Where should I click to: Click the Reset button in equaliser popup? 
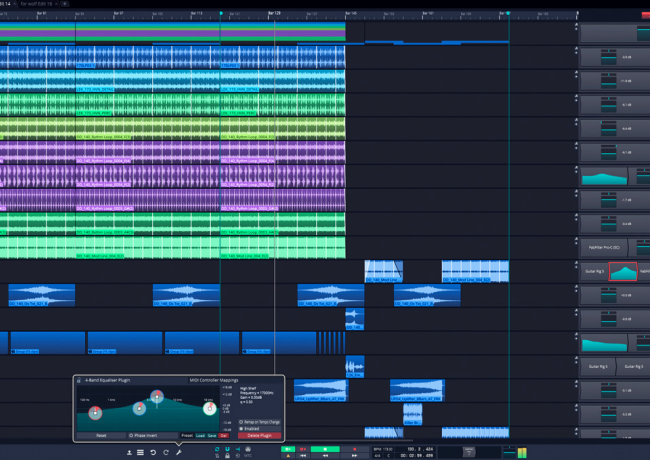(x=101, y=436)
